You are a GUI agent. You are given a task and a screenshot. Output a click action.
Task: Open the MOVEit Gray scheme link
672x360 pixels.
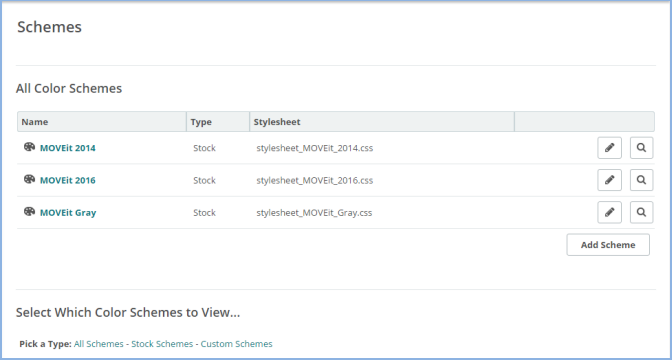(x=68, y=213)
